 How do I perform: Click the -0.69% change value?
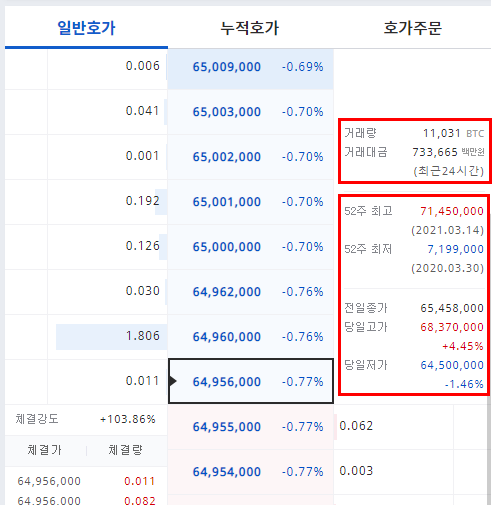pos(303,67)
